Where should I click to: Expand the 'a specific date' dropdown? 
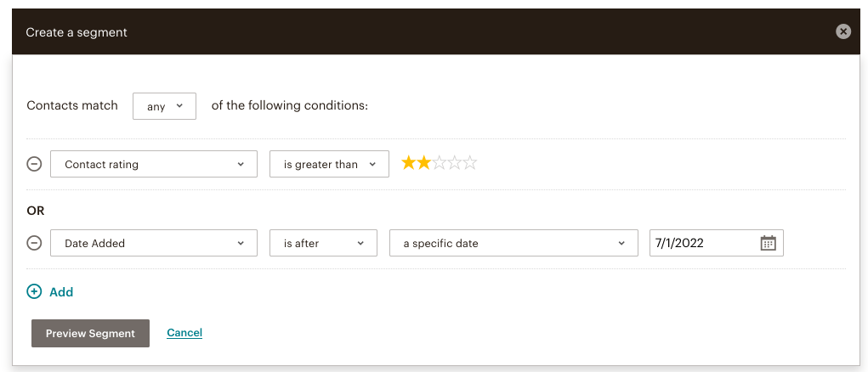tap(513, 243)
